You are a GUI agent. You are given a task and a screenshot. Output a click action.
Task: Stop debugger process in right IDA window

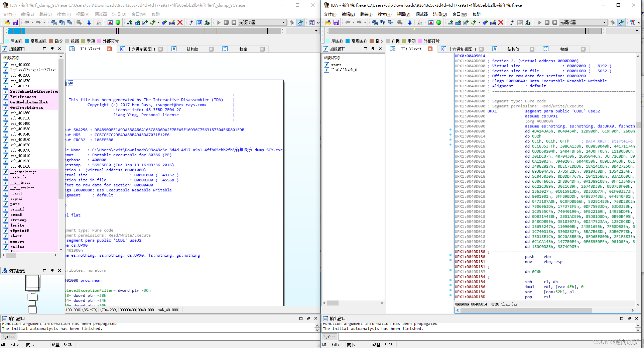pyautogui.click(x=555, y=22)
